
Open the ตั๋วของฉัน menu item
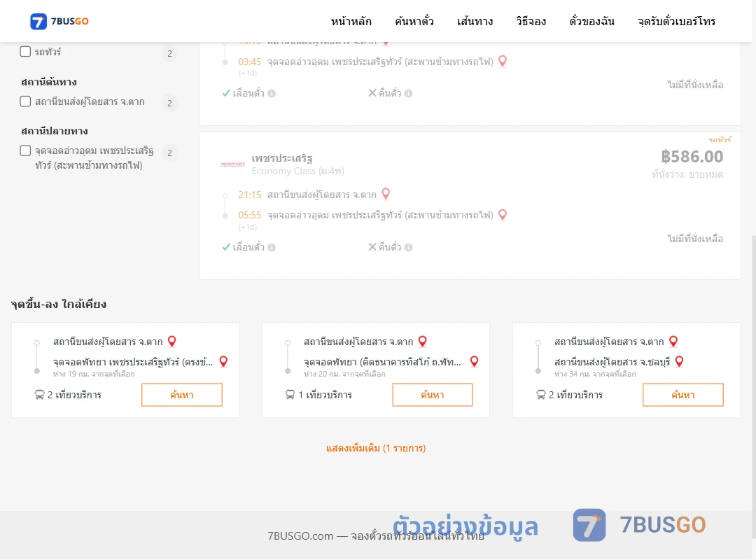[591, 21]
